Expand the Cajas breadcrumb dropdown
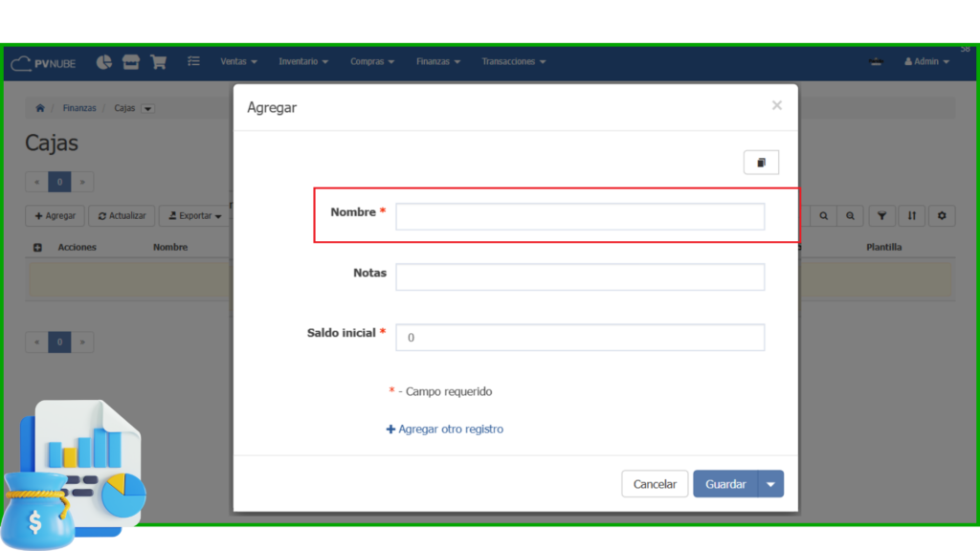The width and height of the screenshot is (980, 551). coord(147,109)
